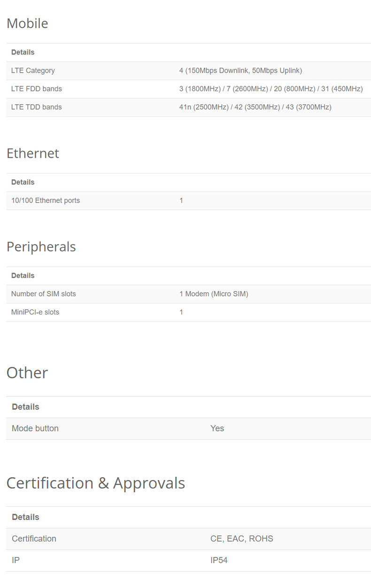Select the MiniPCI-e slots label
This screenshot has width=371, height=588.
tap(35, 312)
